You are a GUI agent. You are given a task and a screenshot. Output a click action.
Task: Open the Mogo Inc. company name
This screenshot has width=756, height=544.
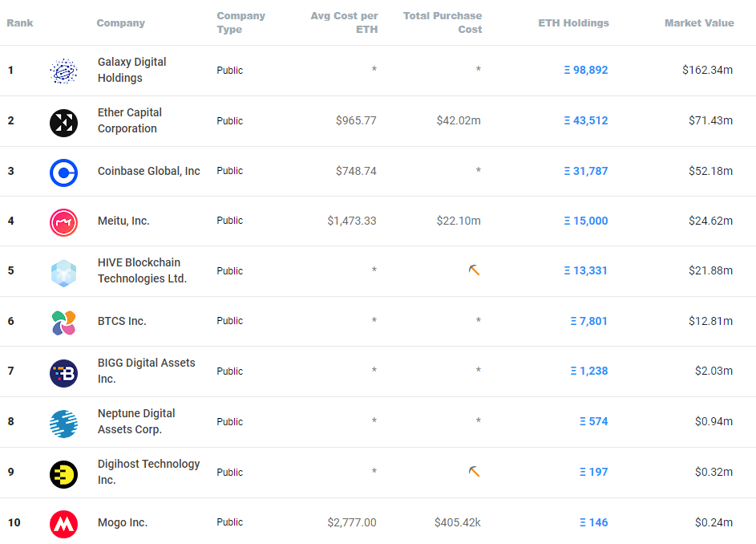click(123, 522)
